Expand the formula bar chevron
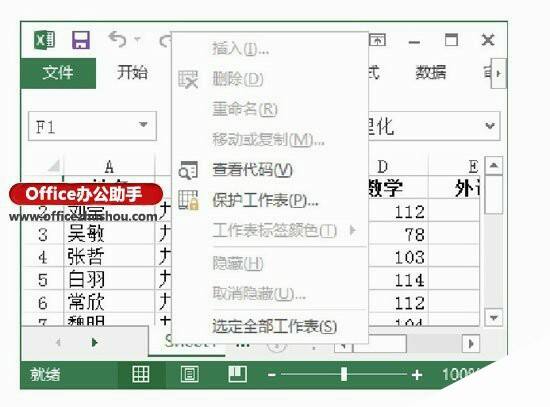 point(490,126)
